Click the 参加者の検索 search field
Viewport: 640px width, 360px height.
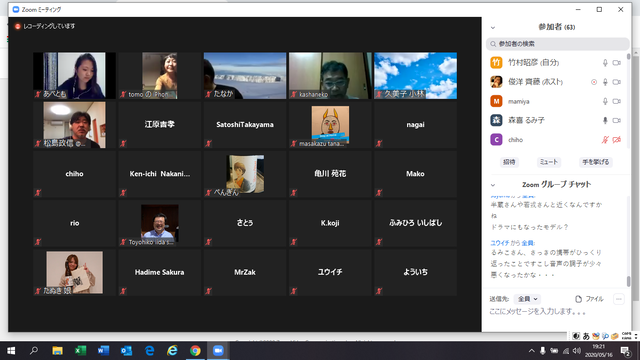(x=558, y=44)
